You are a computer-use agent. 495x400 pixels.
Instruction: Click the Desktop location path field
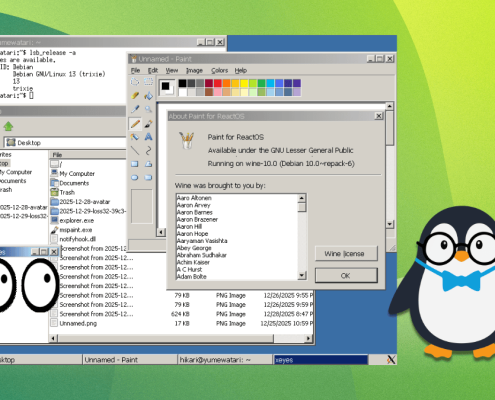65,142
